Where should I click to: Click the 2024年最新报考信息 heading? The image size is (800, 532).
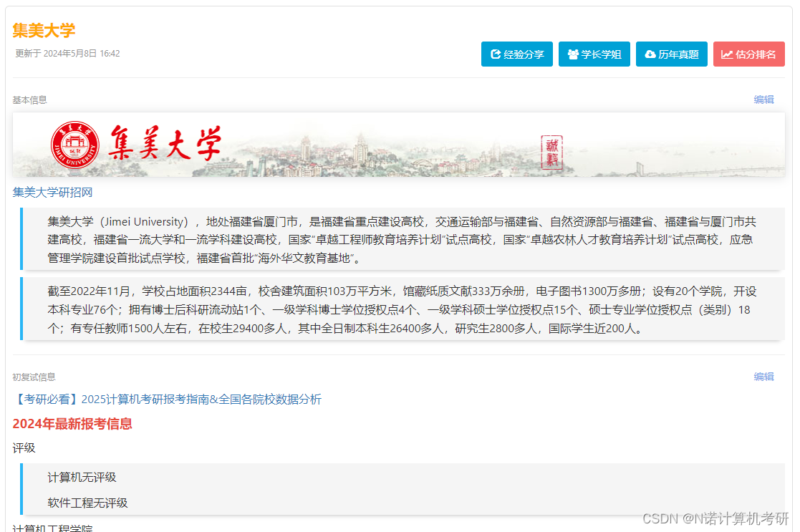72,424
